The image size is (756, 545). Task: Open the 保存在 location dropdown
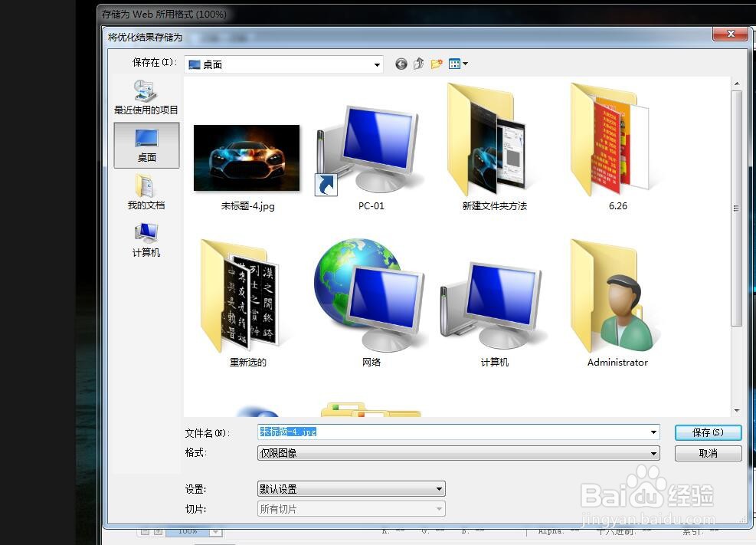pos(377,64)
